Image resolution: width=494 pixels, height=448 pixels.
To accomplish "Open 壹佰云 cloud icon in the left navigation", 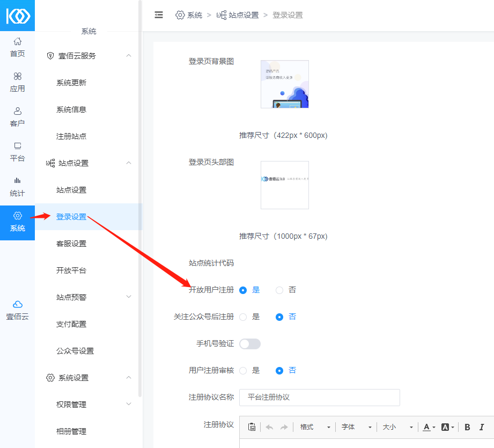I will point(17,311).
